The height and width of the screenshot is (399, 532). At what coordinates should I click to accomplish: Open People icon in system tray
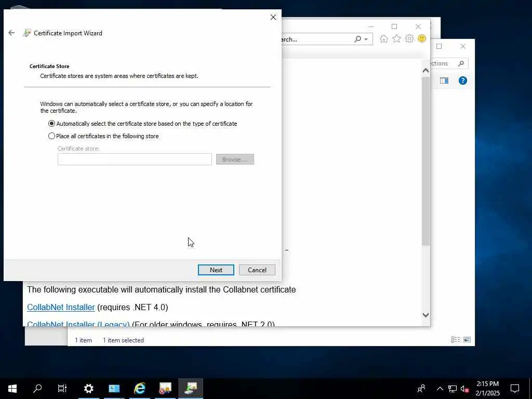(x=421, y=389)
